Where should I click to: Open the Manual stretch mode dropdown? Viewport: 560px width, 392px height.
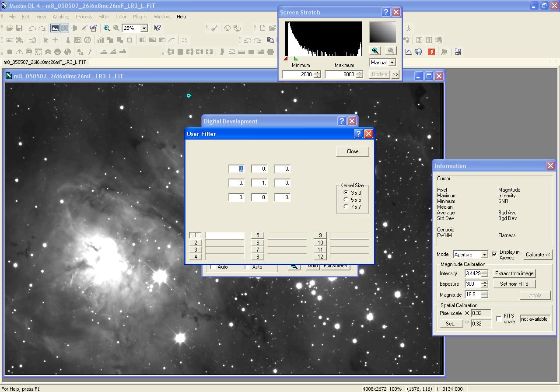pyautogui.click(x=392, y=63)
